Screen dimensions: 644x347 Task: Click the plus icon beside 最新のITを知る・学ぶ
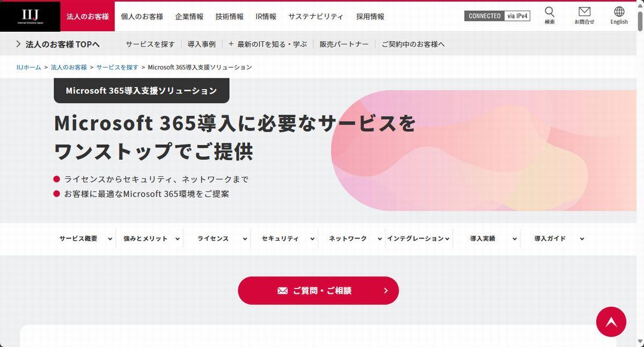tap(231, 44)
